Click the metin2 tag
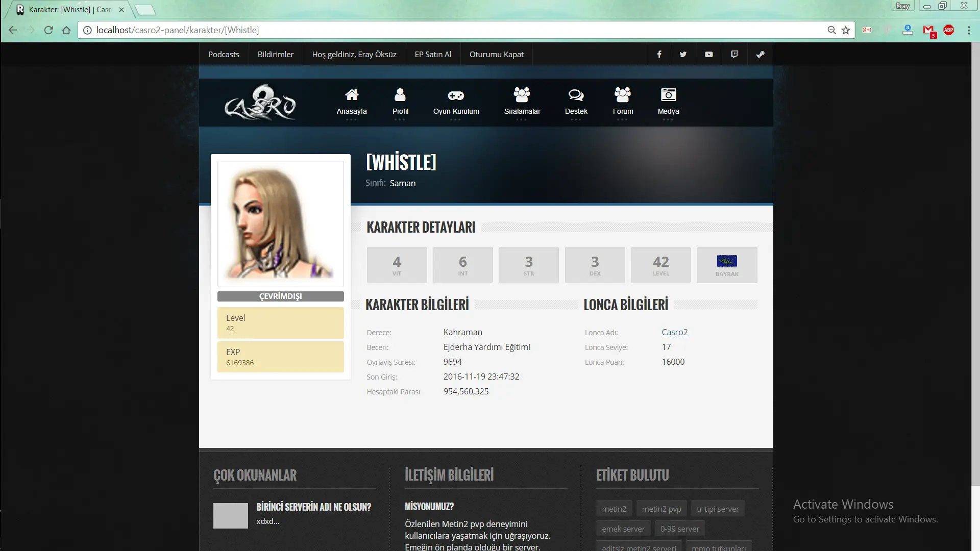 [614, 509]
